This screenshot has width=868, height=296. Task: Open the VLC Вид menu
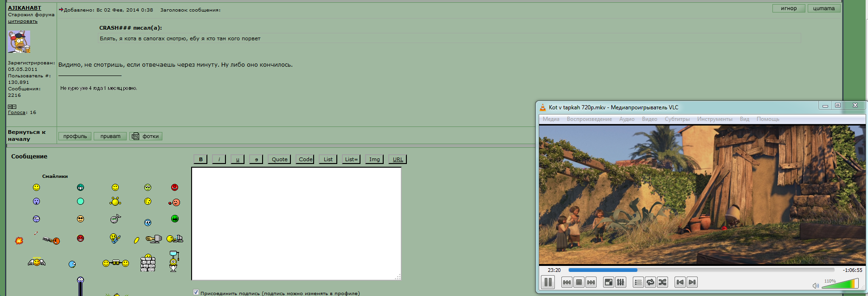point(745,119)
